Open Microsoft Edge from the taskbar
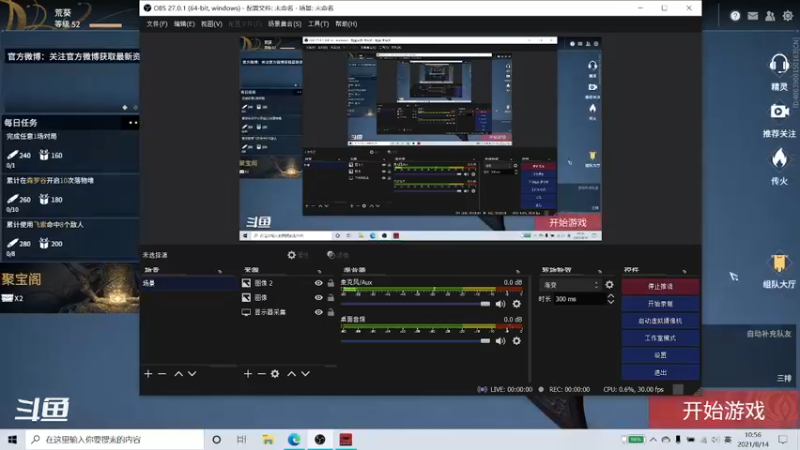800x450 pixels. click(294, 439)
